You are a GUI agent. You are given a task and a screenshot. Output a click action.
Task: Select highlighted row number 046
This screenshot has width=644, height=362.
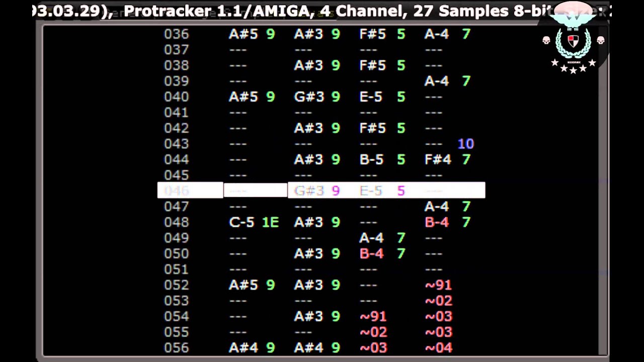click(x=177, y=191)
